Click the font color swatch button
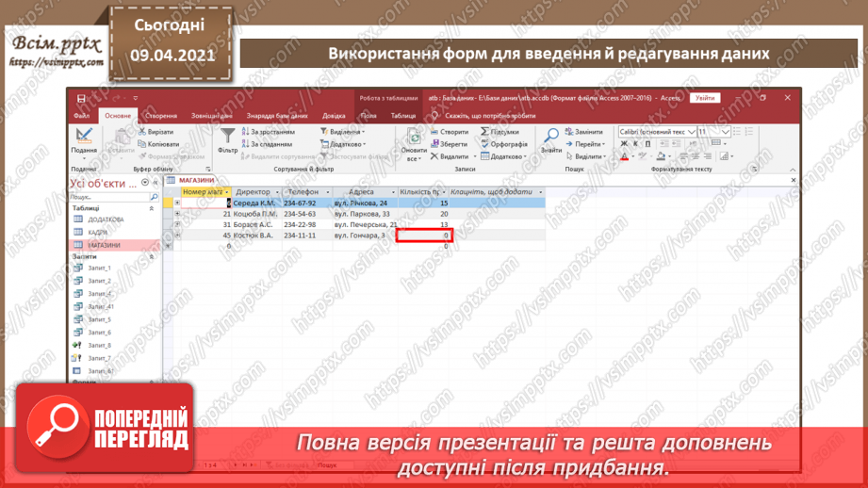 [x=624, y=156]
